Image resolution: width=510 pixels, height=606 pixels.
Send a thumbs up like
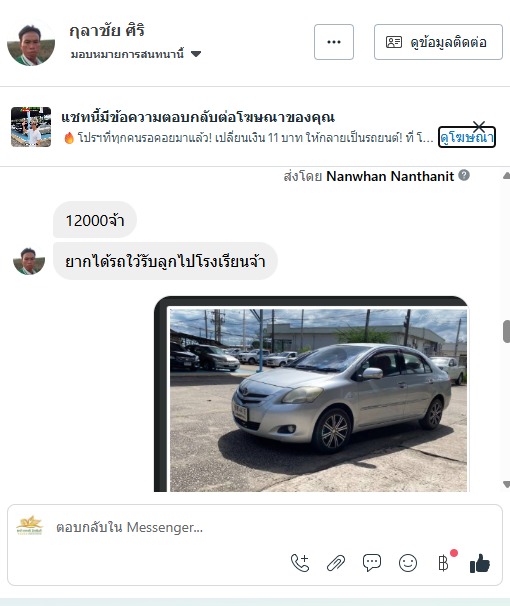point(480,563)
